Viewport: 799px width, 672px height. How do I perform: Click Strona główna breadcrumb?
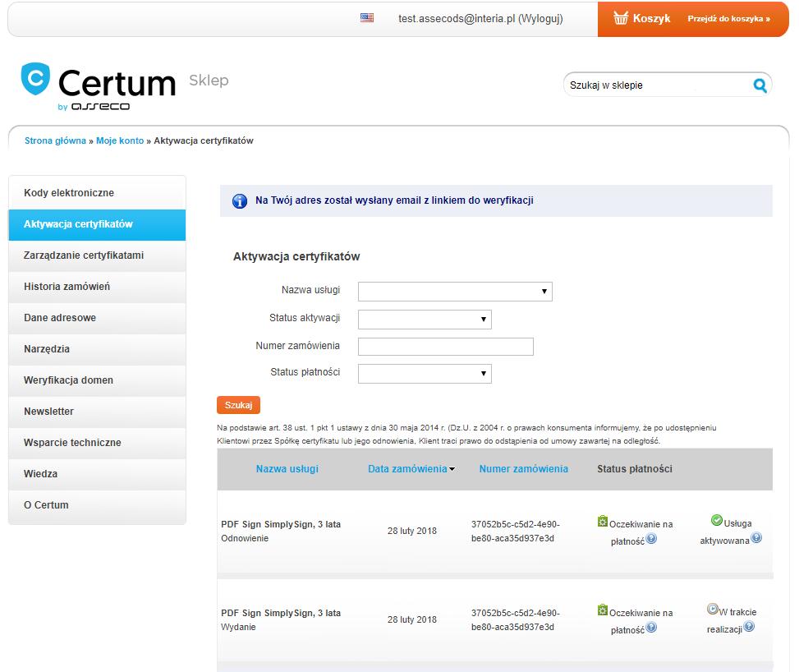pyautogui.click(x=55, y=140)
